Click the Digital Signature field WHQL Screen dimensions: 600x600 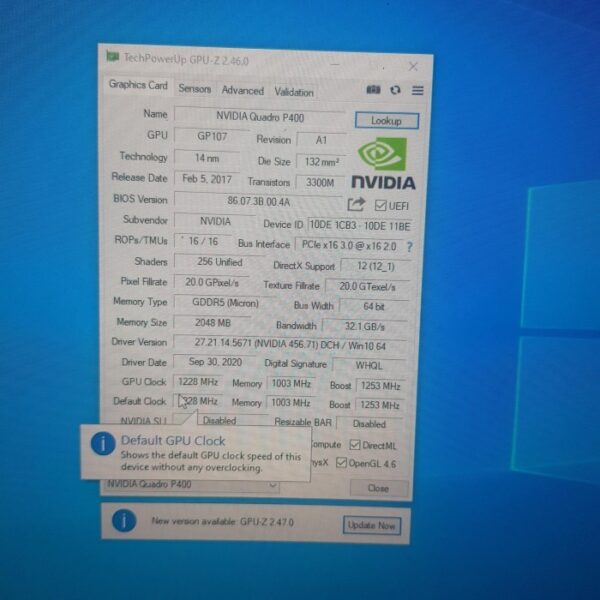tap(368, 365)
